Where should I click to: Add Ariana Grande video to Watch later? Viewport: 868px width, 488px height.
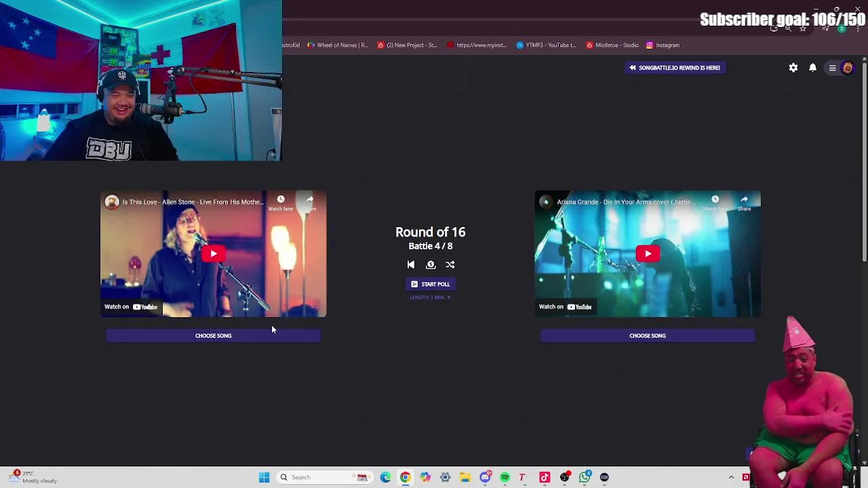[x=715, y=203]
